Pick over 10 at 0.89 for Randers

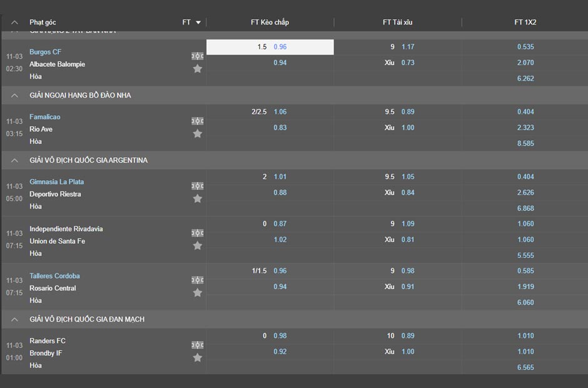coord(408,336)
